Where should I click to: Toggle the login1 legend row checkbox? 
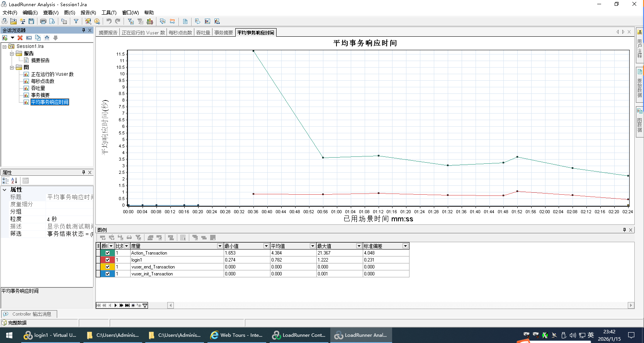107,260
